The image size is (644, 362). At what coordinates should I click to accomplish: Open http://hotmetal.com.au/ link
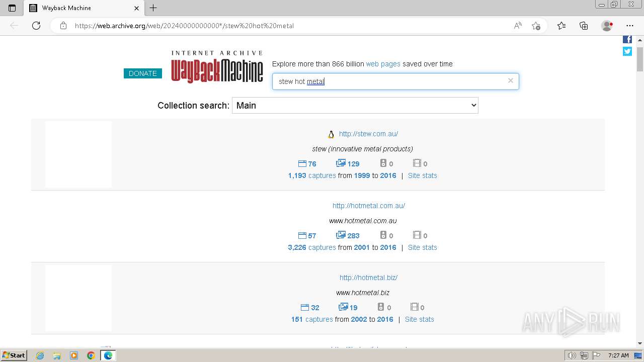click(x=369, y=206)
